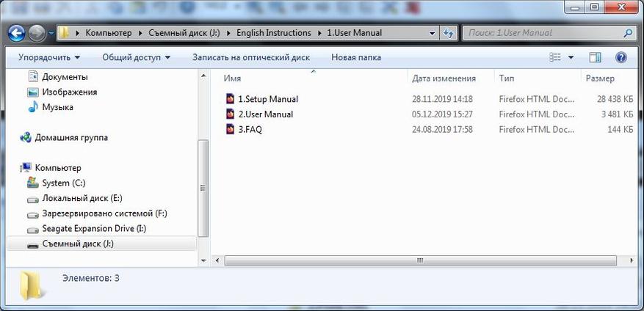Click the refresh button next to address bar
Viewport: 644px width, 311px height.
[x=449, y=33]
